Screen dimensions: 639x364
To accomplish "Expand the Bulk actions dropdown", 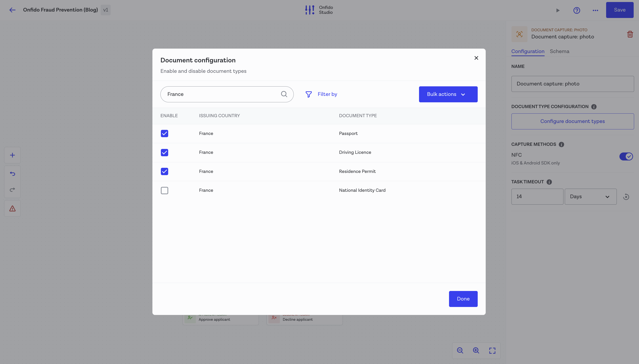I will [448, 94].
